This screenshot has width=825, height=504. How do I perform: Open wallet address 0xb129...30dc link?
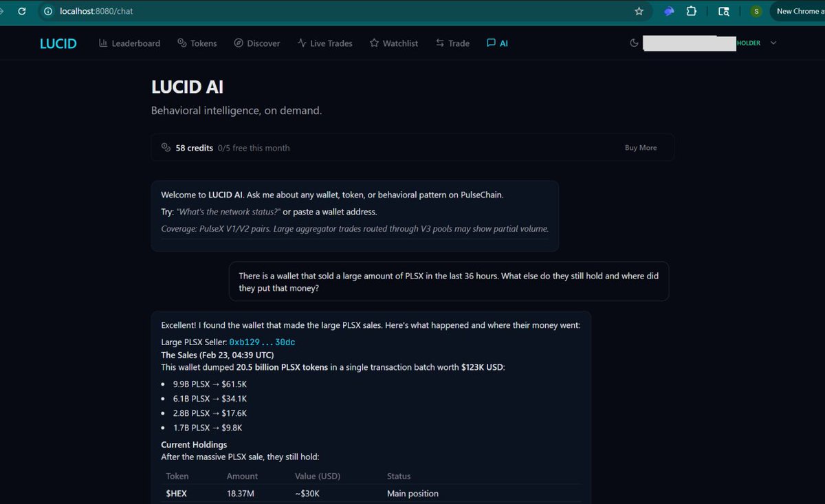[x=263, y=342]
